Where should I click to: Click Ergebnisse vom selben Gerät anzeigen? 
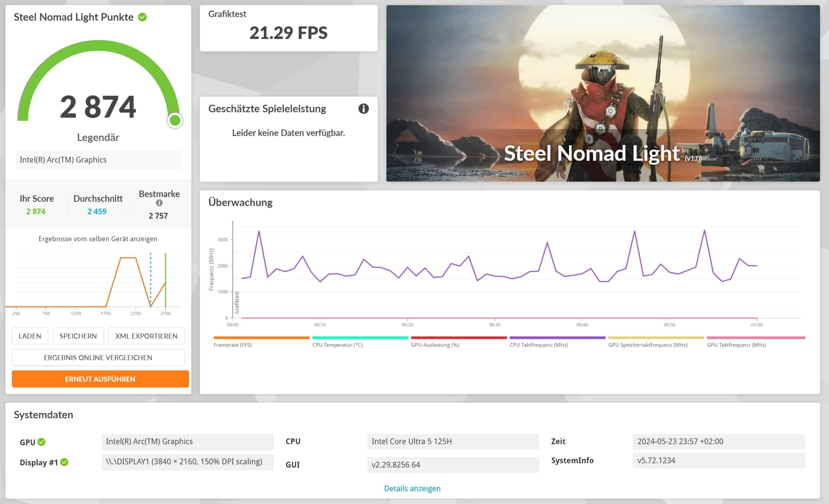click(x=98, y=239)
